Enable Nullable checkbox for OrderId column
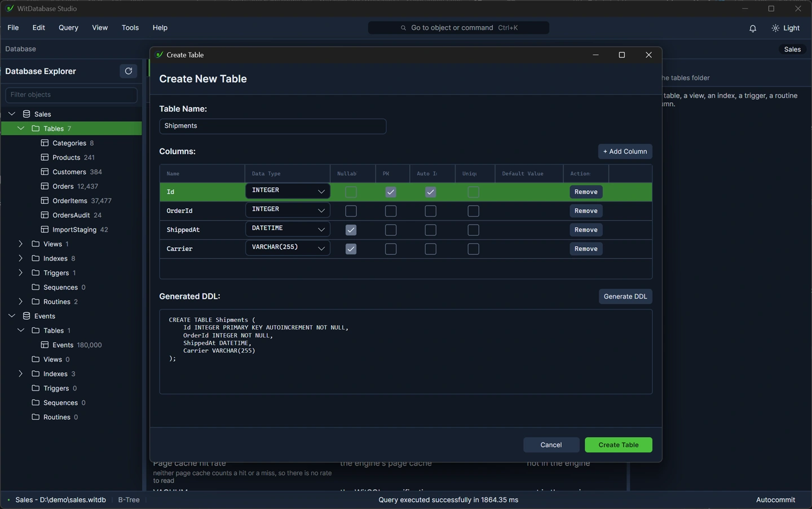Screen dimensions: 812x509 351,211
